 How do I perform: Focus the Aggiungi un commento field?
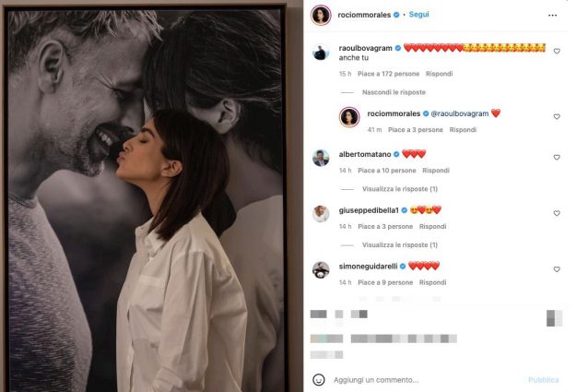point(427,380)
